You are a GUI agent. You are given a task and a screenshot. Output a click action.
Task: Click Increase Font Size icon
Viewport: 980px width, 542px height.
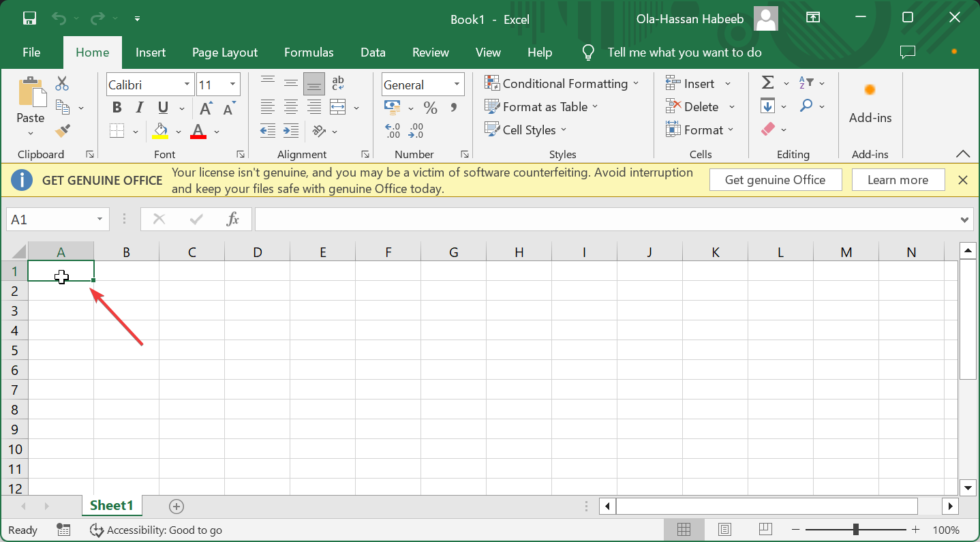click(205, 108)
